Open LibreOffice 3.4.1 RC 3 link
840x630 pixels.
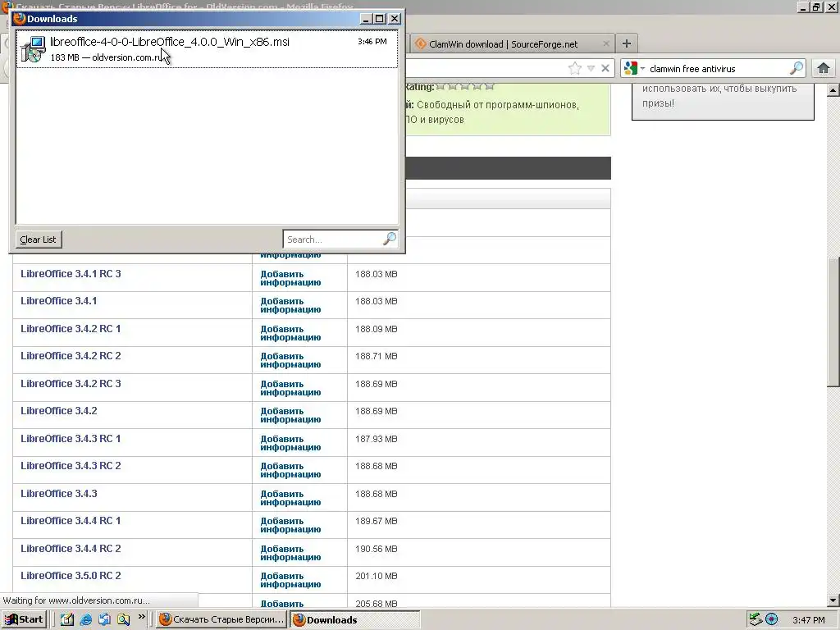[71, 274]
